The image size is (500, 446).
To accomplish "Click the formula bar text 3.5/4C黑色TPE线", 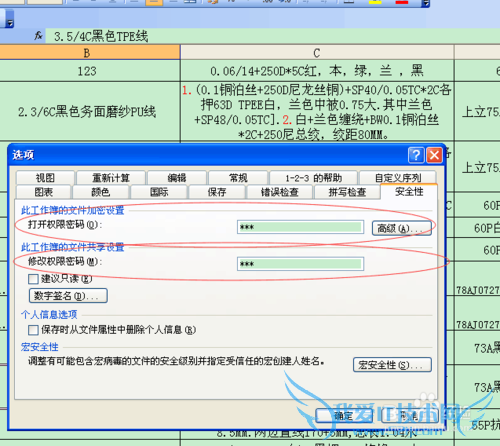I will pyautogui.click(x=101, y=36).
